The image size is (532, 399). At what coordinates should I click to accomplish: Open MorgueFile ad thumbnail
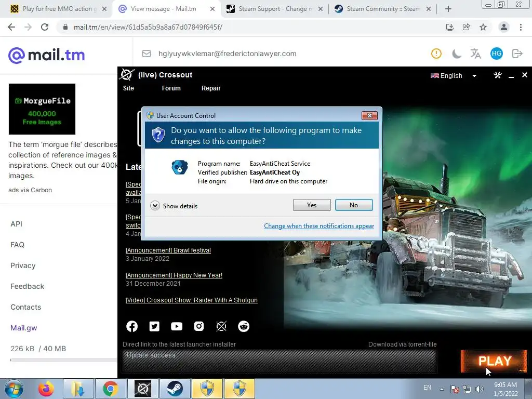click(42, 109)
